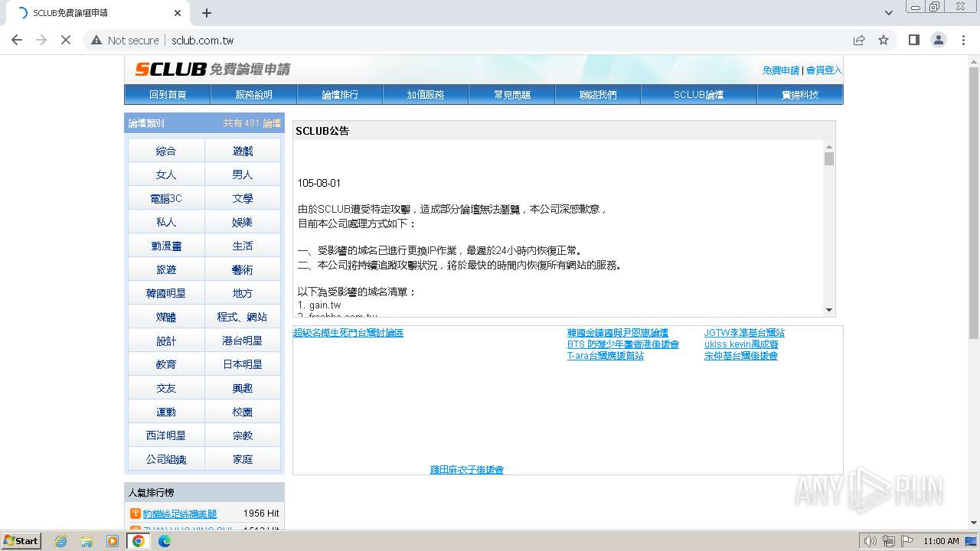Image resolution: width=980 pixels, height=551 pixels.
Task: Click announcement box scroll up arrow
Action: pos(829,146)
